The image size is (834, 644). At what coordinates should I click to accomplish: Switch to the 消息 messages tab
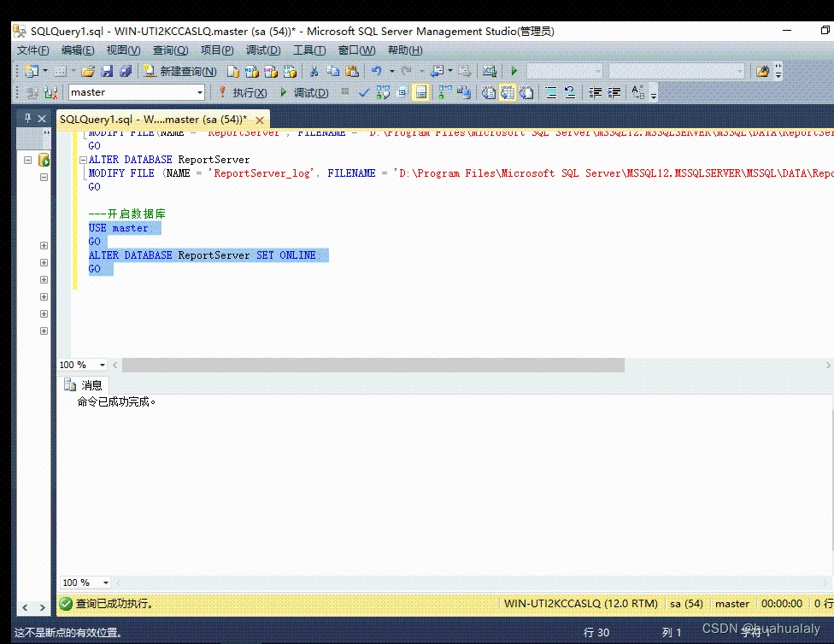click(83, 385)
